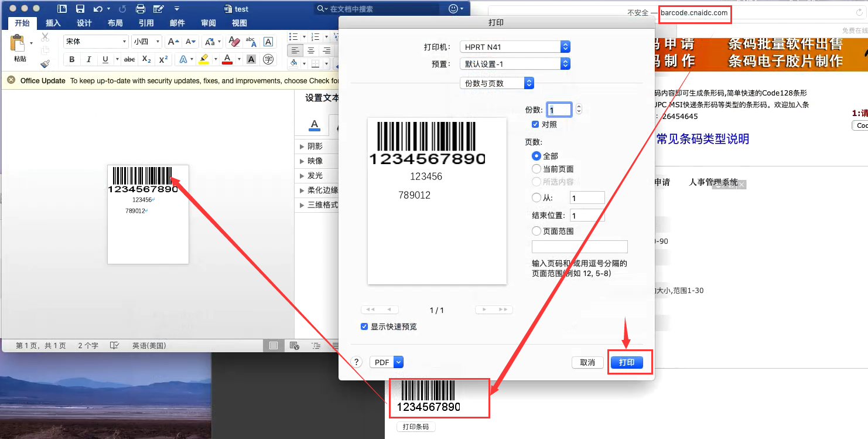The height and width of the screenshot is (439, 868).
Task: Open the 打印机 HPRT N41 dropdown
Action: tap(515, 47)
